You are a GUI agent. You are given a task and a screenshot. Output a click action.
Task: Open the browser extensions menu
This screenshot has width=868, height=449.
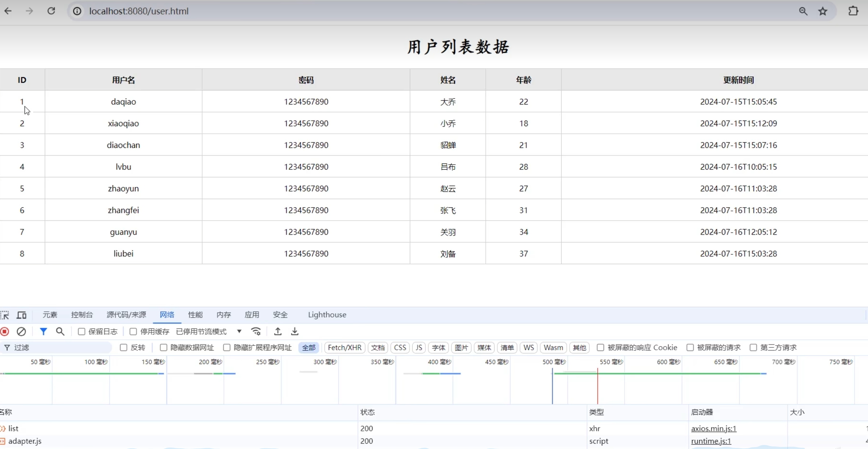[x=853, y=11]
